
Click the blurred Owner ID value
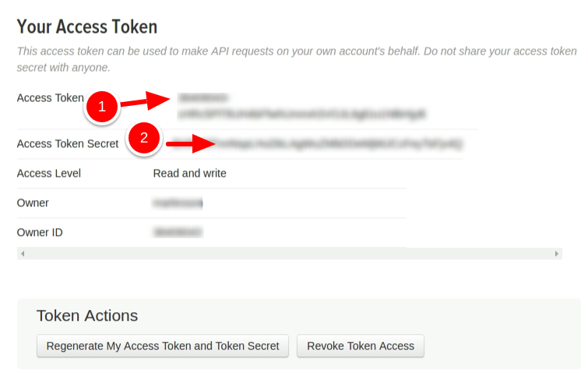(178, 232)
